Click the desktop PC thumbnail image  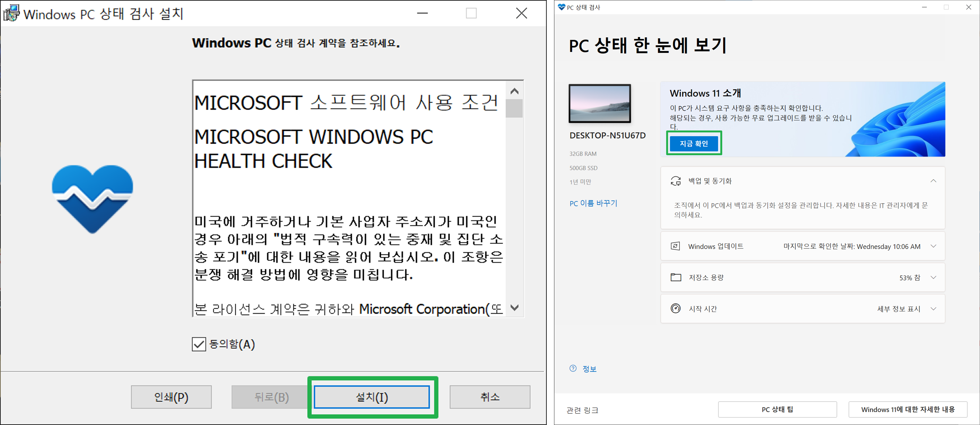(600, 104)
